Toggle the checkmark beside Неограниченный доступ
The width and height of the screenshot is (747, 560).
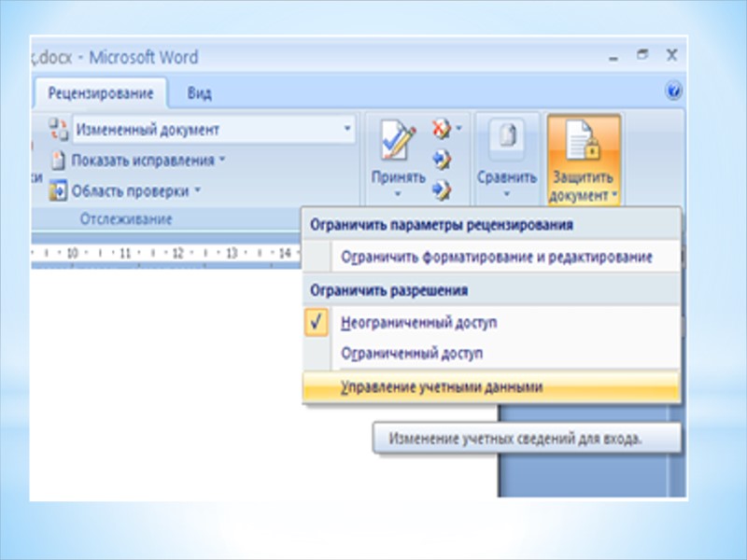coord(316,323)
